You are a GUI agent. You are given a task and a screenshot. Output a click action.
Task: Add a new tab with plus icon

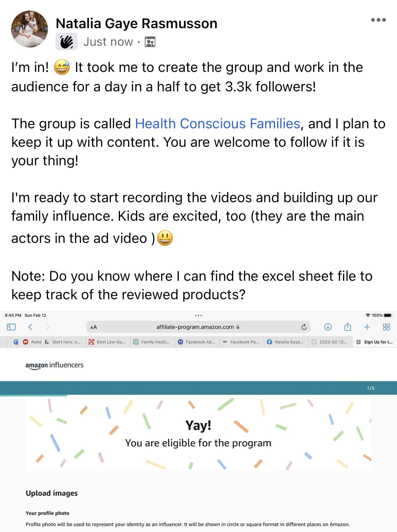pyautogui.click(x=367, y=327)
